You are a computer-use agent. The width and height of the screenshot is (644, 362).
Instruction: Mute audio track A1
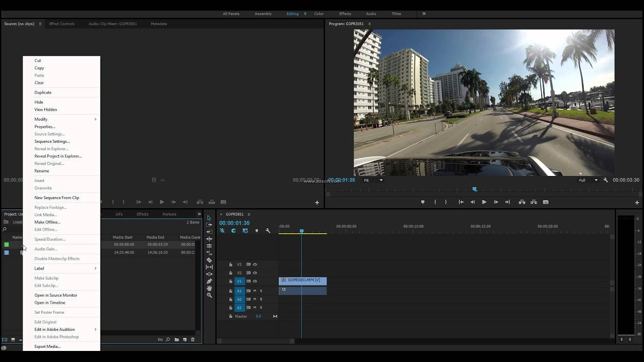[x=255, y=291]
